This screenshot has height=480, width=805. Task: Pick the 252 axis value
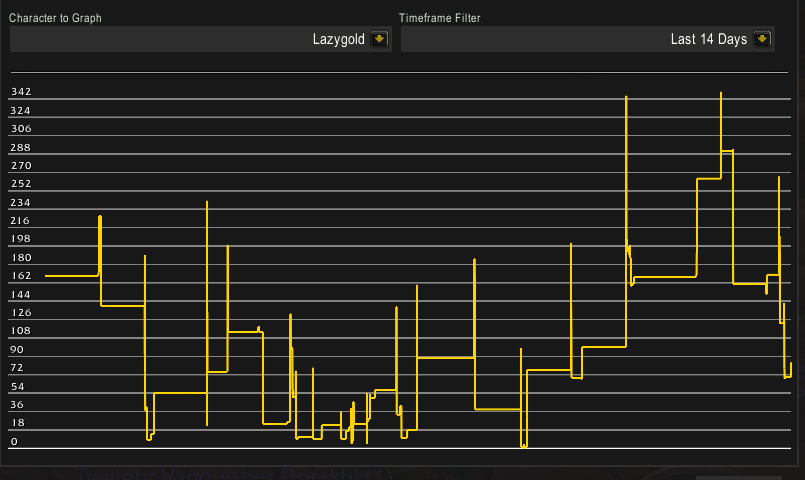point(21,184)
